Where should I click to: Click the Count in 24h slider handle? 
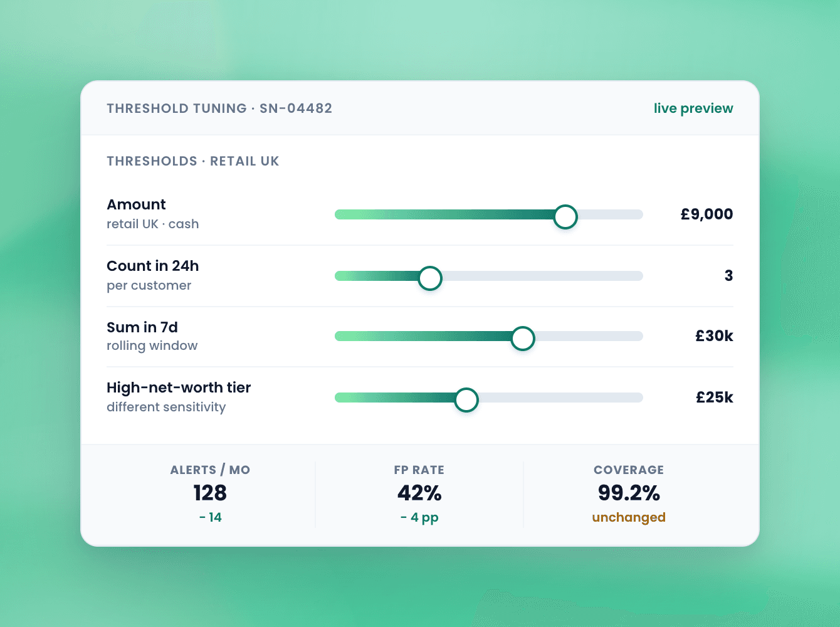[430, 278]
